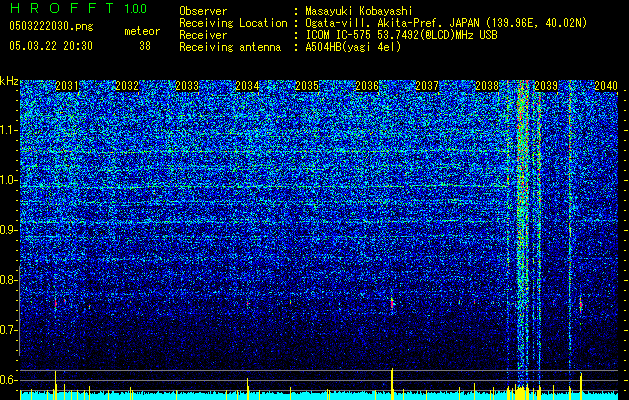
Task: Click the "Receiving antenna" label
Action: click(x=230, y=47)
